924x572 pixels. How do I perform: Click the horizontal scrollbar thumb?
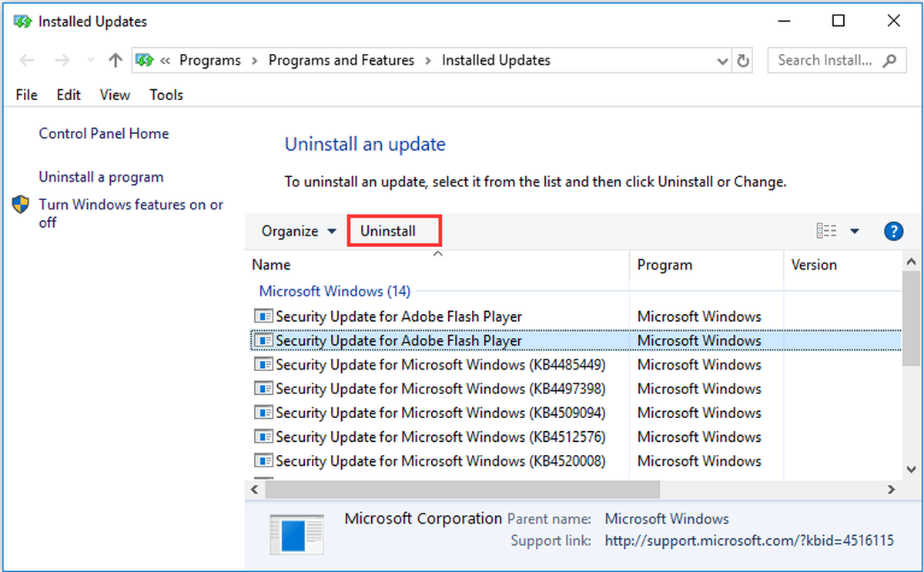point(462,490)
